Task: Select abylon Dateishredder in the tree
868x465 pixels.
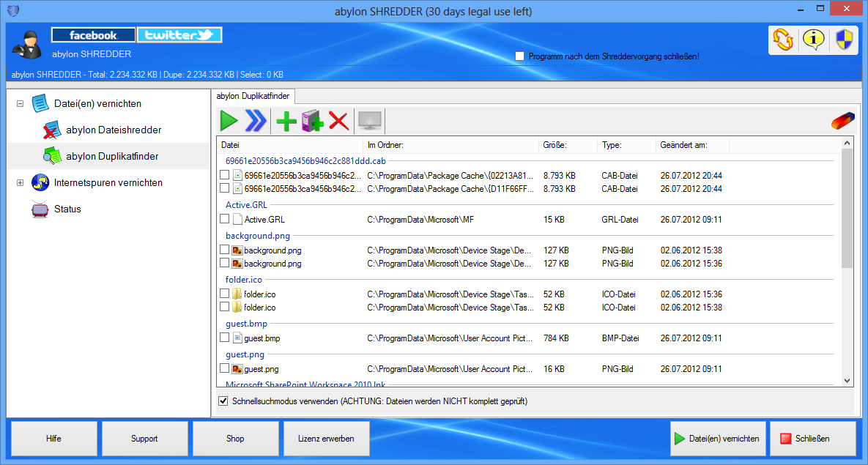Action: click(x=114, y=130)
